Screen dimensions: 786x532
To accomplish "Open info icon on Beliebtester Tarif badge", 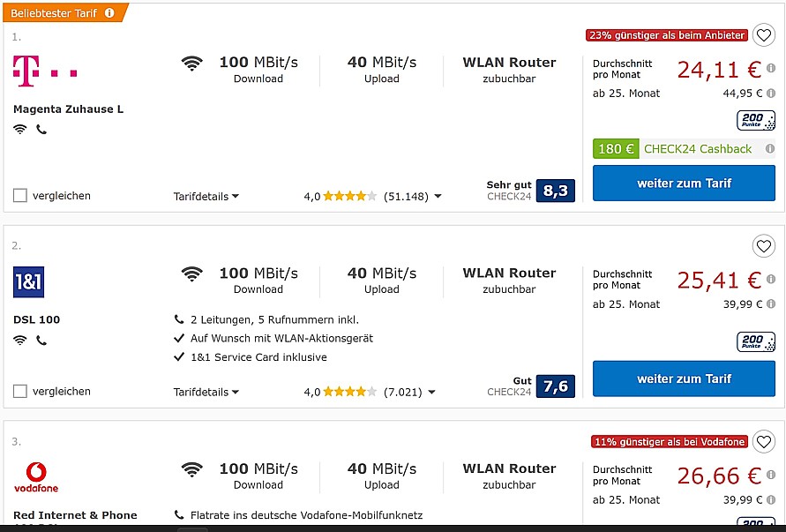I will [x=109, y=13].
